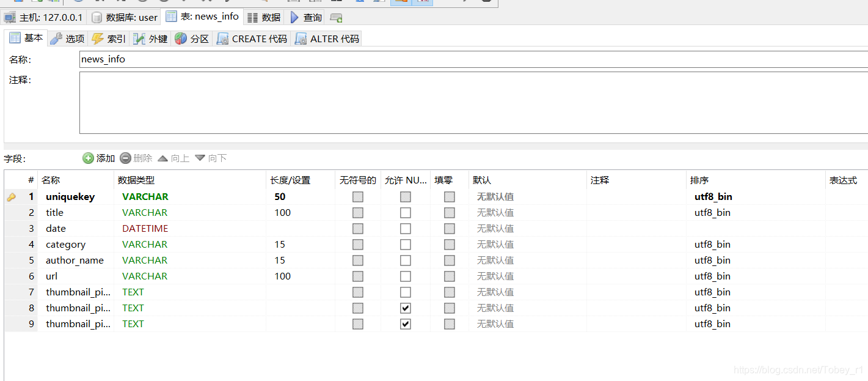
Task: Select the author_name field name
Action: tap(75, 261)
